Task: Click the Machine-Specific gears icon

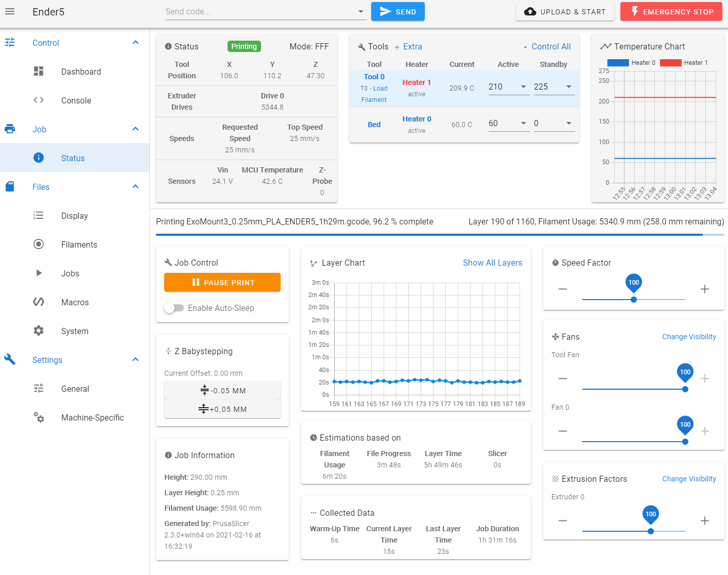Action: pos(39,417)
